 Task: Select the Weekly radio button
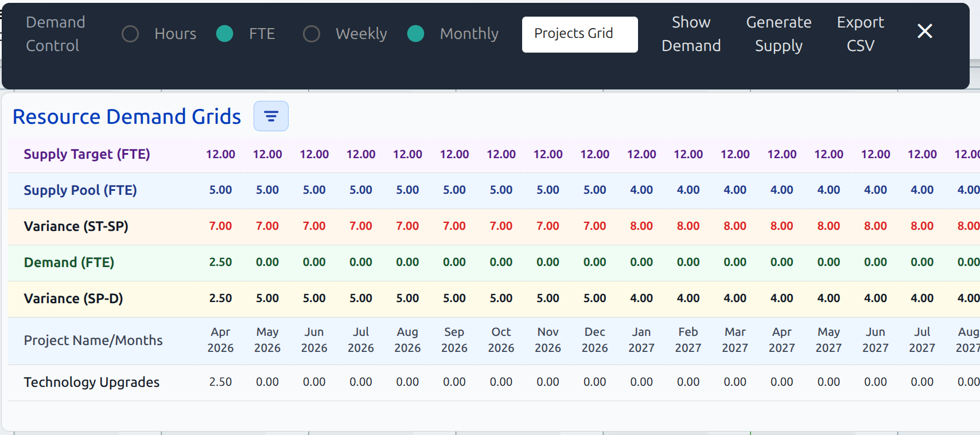(x=311, y=34)
